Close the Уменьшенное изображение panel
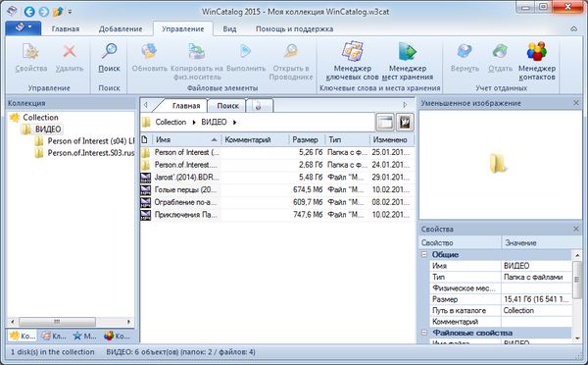 click(x=576, y=103)
